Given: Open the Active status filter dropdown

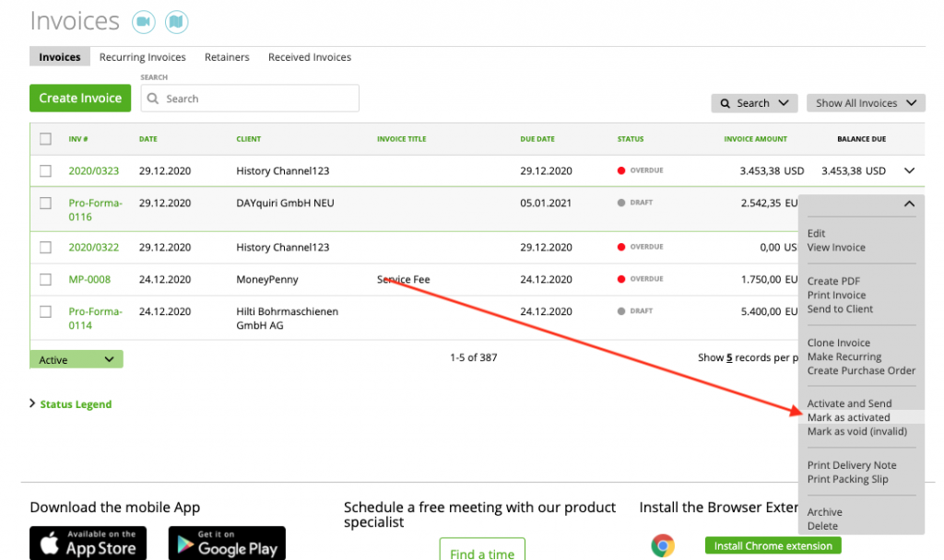Looking at the screenshot, I should point(76,358).
